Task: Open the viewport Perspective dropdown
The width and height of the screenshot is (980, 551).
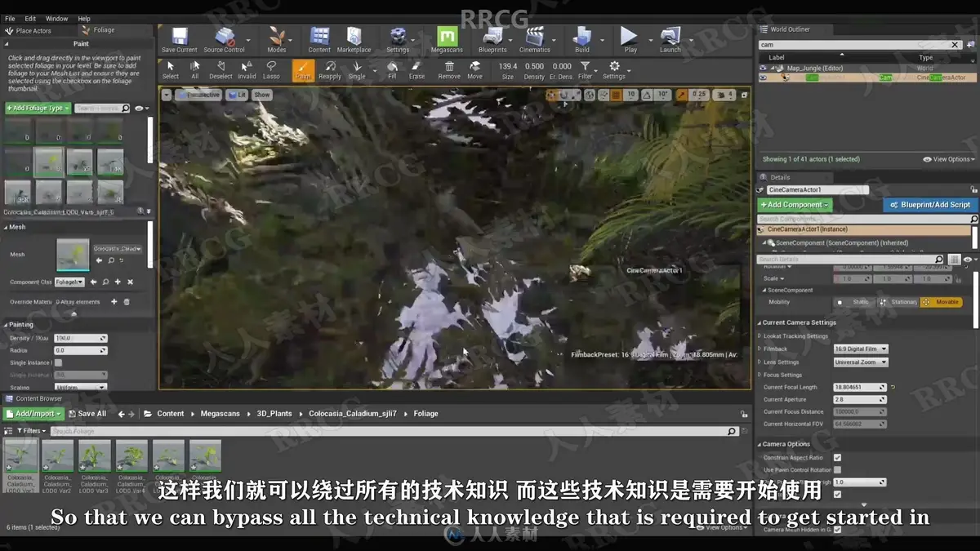Action: [198, 95]
